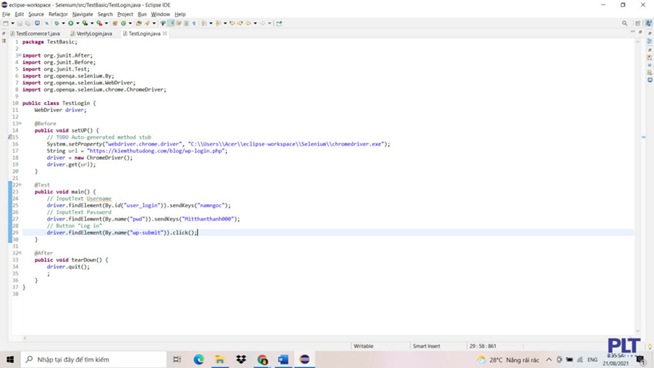Open Task View on the taskbar
654x368 pixels.
[177, 359]
